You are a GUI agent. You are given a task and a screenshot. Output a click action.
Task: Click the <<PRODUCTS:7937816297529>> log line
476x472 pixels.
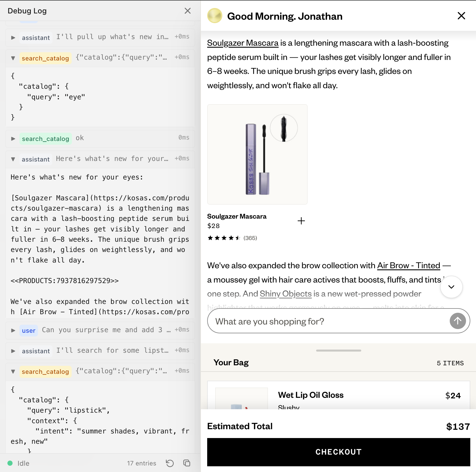click(65, 281)
